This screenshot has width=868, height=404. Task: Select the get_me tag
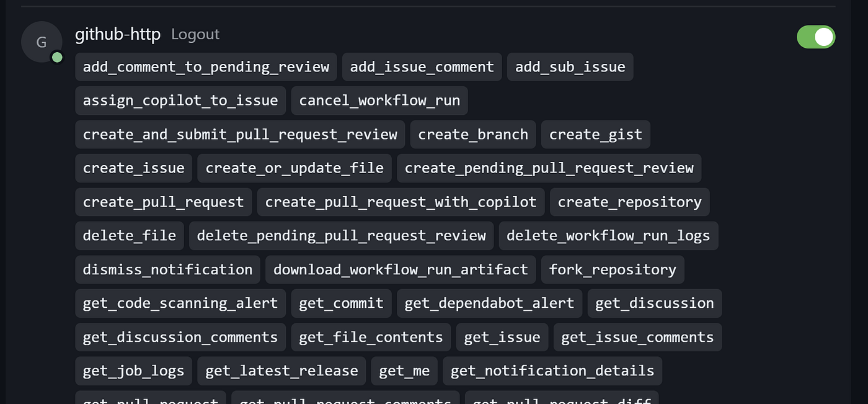coord(404,371)
